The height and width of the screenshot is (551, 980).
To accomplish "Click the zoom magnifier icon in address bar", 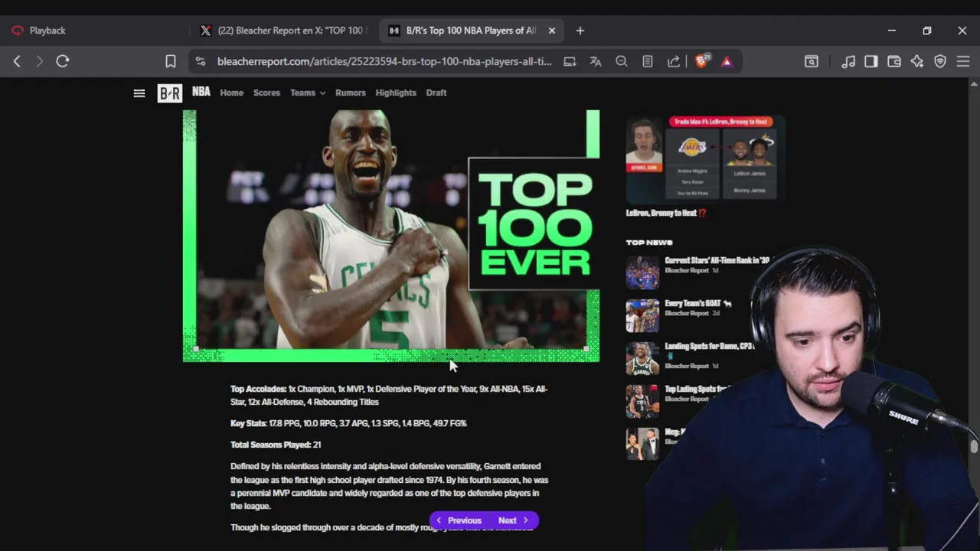I will 622,61.
